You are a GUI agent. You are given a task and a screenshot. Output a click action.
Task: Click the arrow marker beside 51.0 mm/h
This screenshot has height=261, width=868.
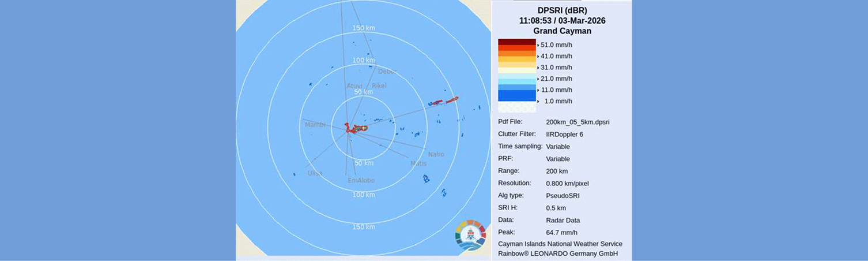pyautogui.click(x=538, y=45)
